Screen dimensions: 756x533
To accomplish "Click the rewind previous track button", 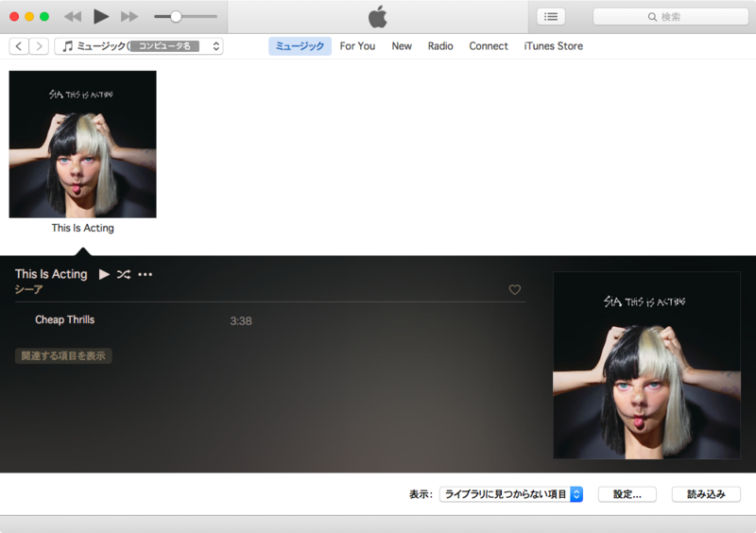I will pyautogui.click(x=73, y=17).
